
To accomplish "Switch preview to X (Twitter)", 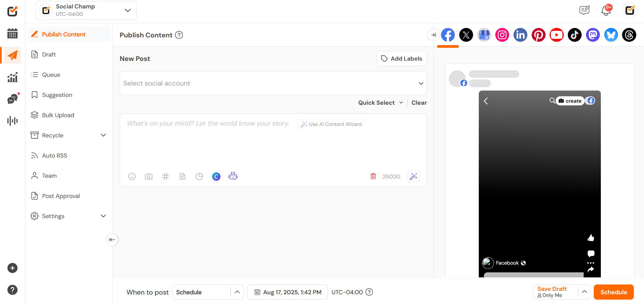I will (466, 35).
